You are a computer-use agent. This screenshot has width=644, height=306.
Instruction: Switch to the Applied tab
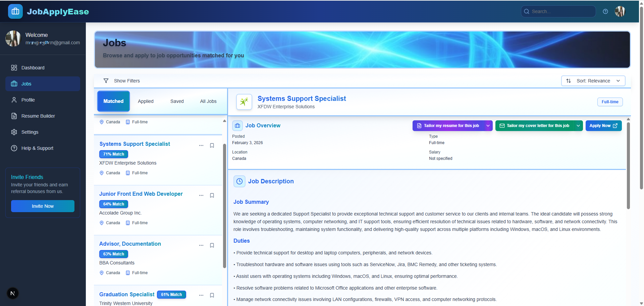pos(146,101)
